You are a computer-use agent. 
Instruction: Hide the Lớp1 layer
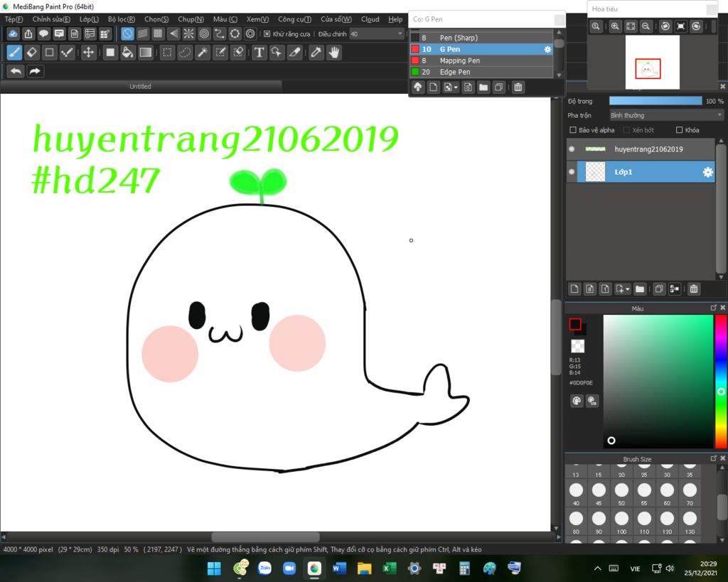572,172
